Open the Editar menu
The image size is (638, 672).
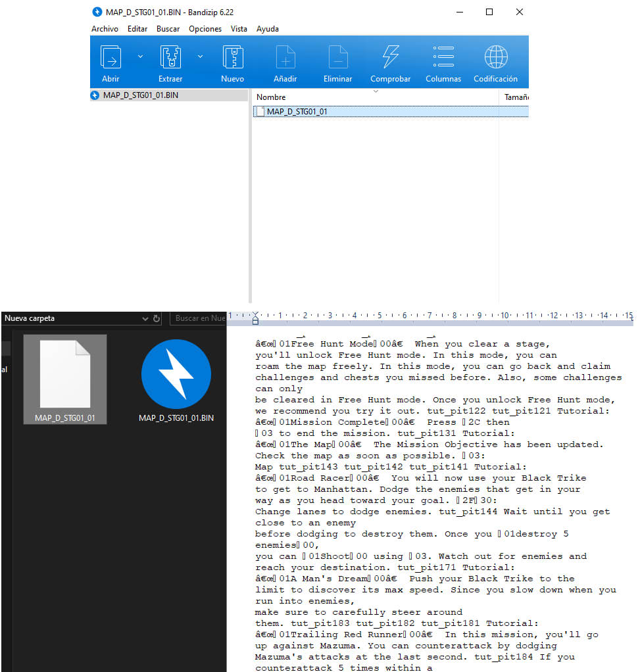[137, 29]
